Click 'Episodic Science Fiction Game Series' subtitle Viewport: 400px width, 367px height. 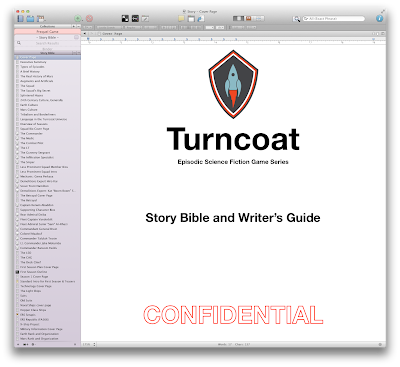click(233, 162)
